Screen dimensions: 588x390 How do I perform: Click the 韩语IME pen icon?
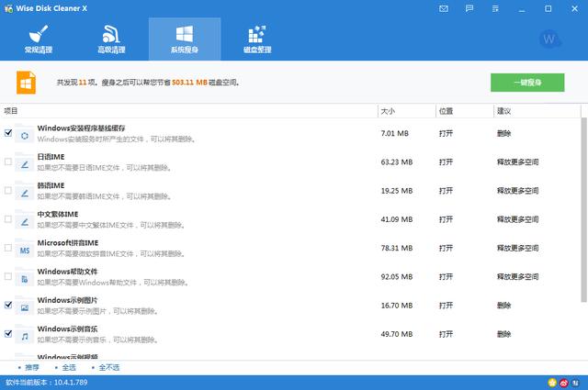coord(25,191)
